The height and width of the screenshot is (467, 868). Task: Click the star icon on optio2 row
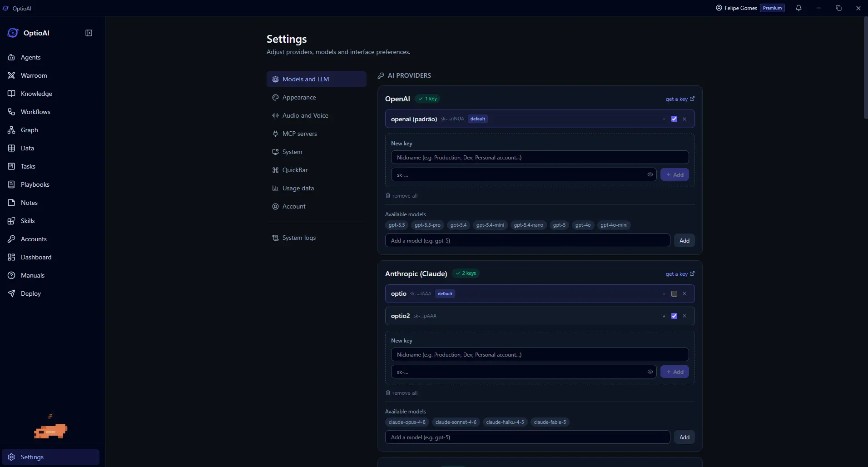[664, 316]
